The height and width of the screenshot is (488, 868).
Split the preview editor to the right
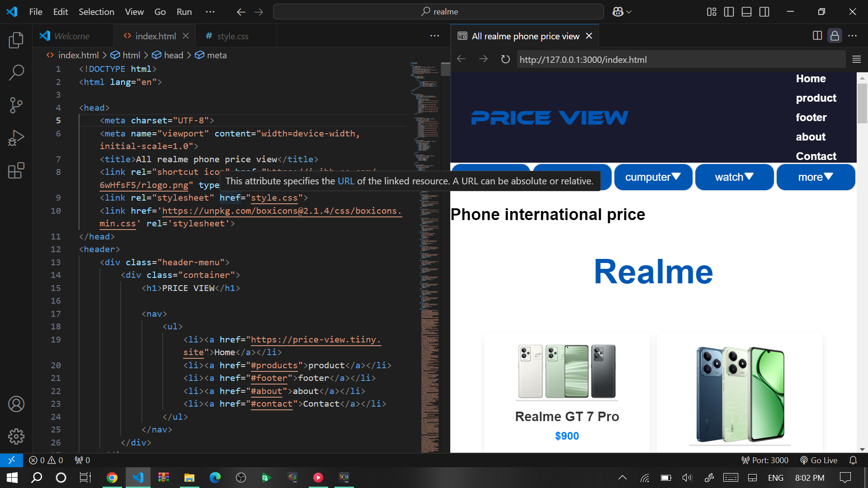(817, 36)
